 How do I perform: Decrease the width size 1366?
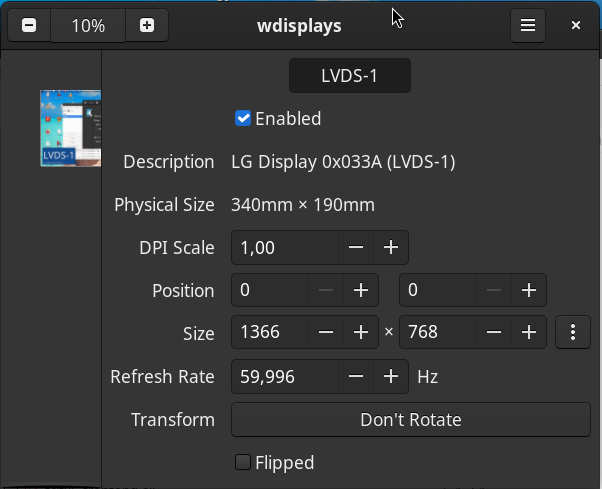click(x=325, y=332)
